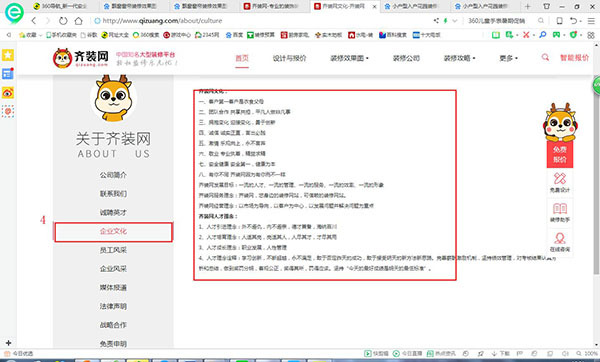Click the 360 browser logo
The image size is (600, 362).
click(x=14, y=13)
